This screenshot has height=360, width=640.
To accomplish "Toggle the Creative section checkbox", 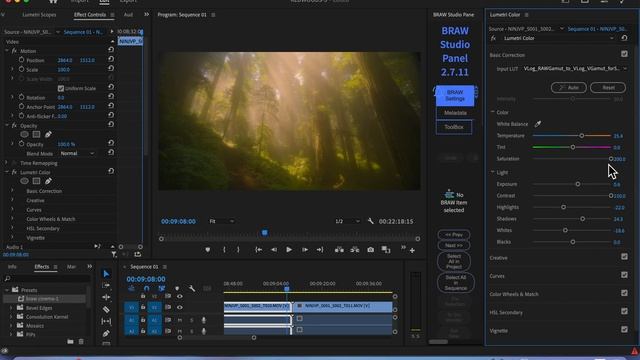I will point(624,257).
